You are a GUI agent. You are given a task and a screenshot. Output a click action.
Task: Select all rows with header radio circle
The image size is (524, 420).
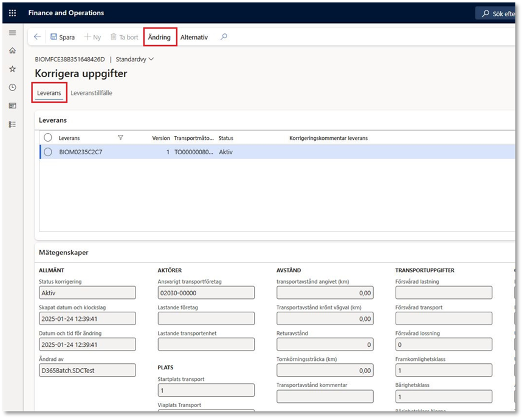tap(48, 137)
